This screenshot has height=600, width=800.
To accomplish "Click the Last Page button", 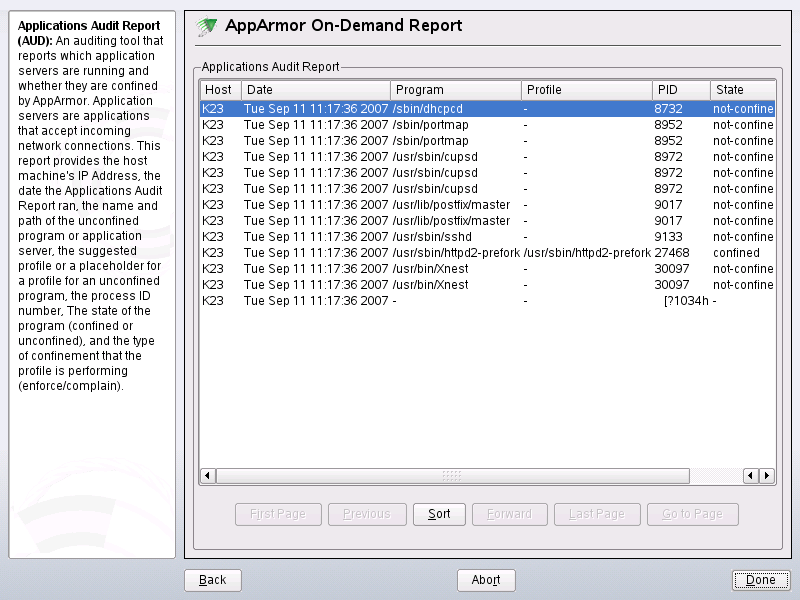I will (596, 513).
